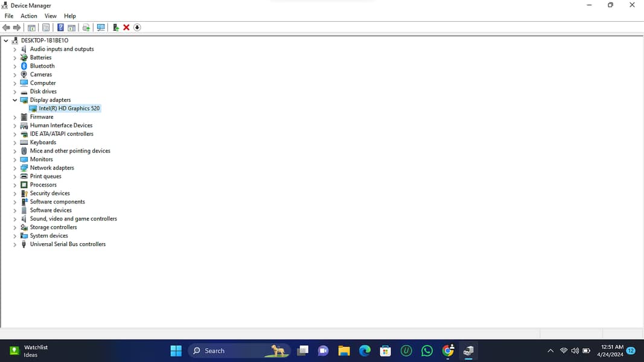Click the Back arrow in the toolbar
Screen dimensions: 644x362
click(x=6, y=28)
